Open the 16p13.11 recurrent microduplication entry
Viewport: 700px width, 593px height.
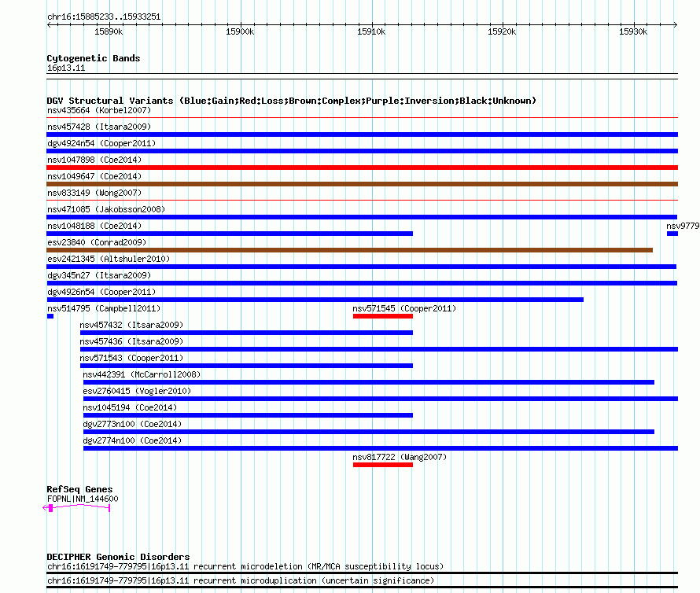coord(241,580)
